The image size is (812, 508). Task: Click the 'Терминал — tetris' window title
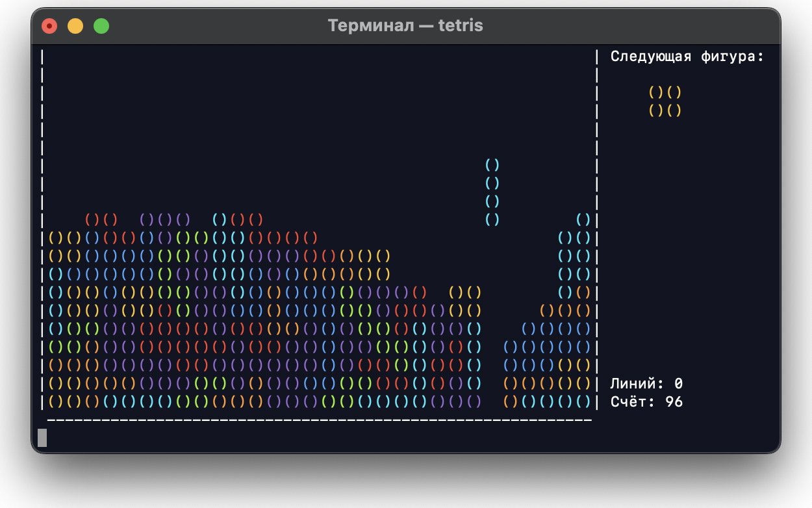click(406, 25)
